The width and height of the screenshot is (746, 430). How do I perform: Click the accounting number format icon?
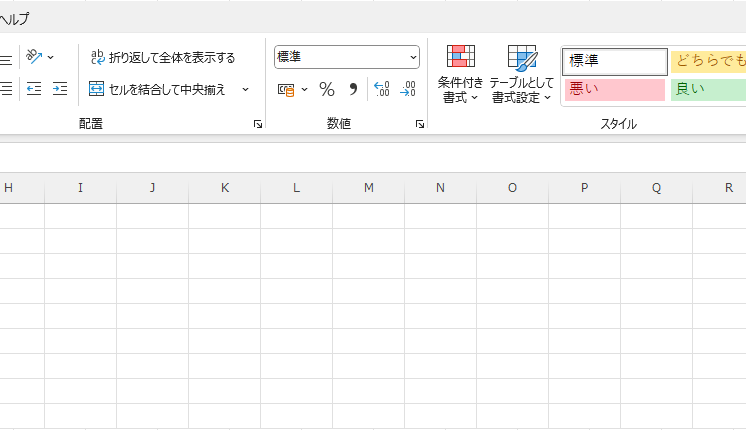tap(286, 89)
